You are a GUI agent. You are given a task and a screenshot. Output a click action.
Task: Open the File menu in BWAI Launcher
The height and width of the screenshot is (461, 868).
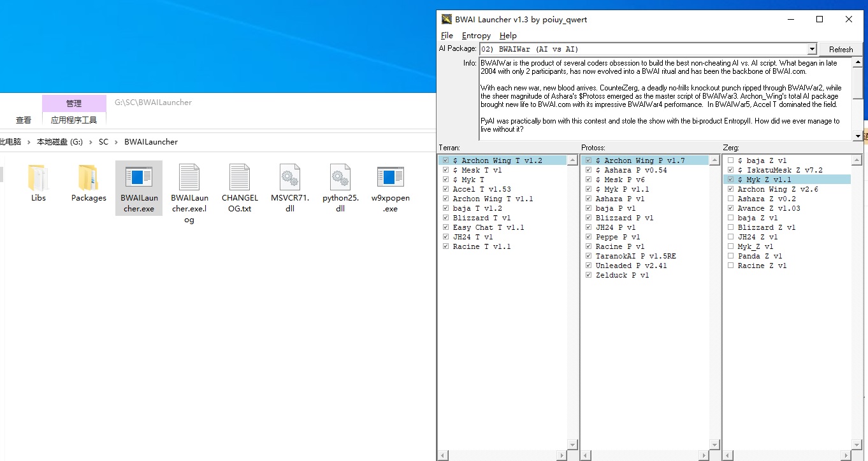click(x=447, y=36)
